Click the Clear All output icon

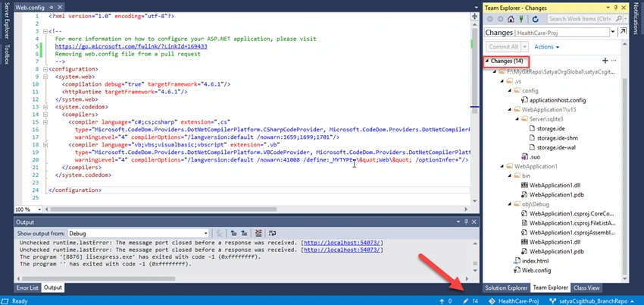pos(258,233)
